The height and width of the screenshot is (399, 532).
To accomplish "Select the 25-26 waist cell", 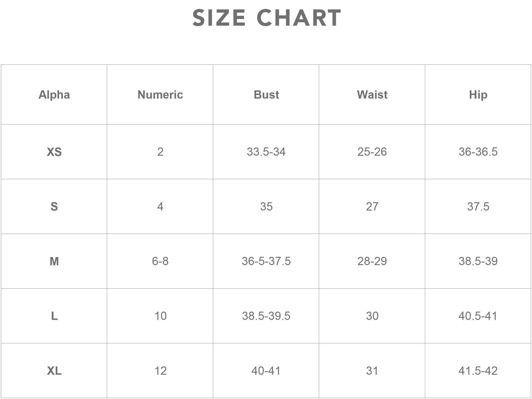I will coord(372,152).
